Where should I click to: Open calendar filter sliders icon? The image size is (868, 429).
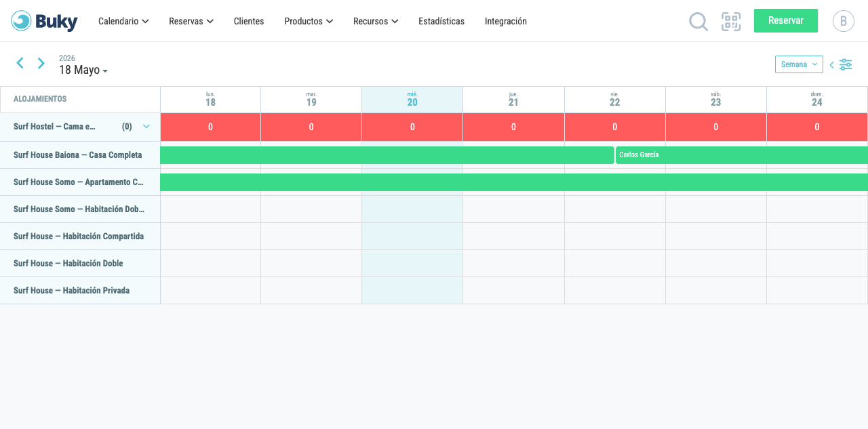[x=846, y=64]
